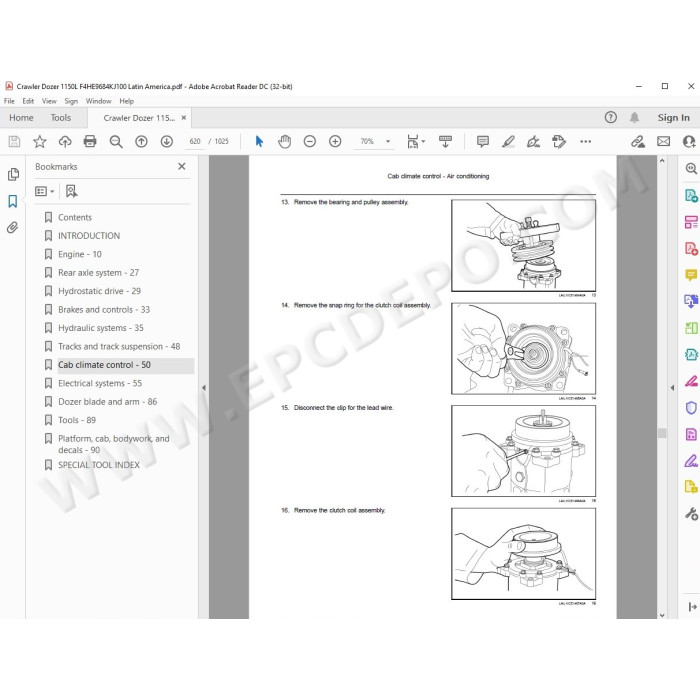Open the Sign document tool
The image size is (700, 700).
533,142
